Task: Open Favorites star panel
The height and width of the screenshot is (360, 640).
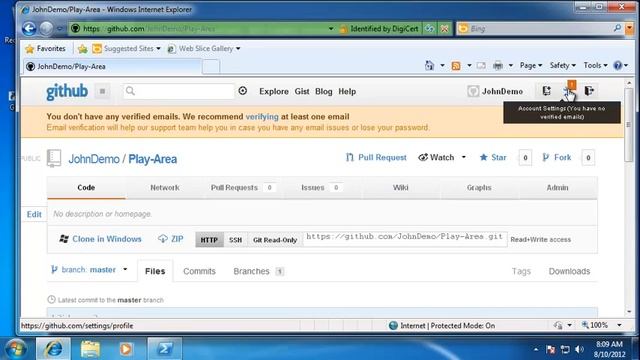Action: (x=45, y=49)
